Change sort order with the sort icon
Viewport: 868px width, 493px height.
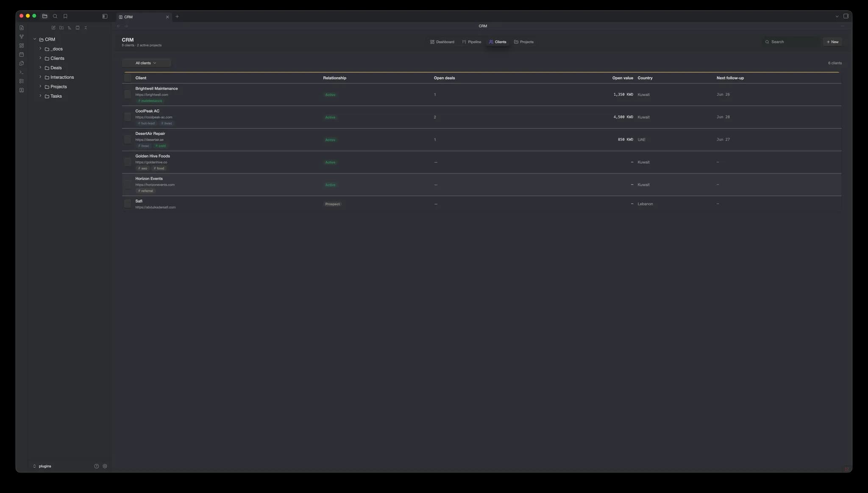pos(70,28)
